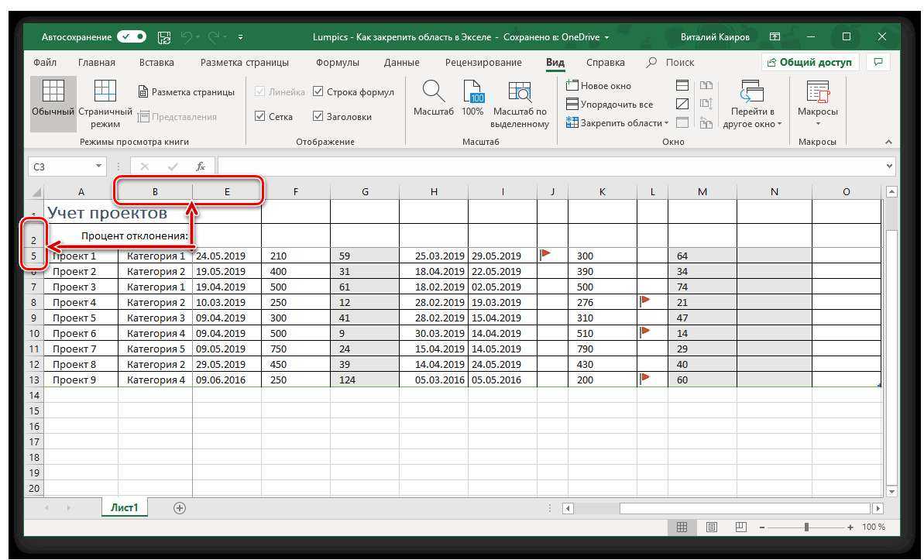Switch to the Формулы tab
This screenshot has height=560, width=924.
pos(337,62)
